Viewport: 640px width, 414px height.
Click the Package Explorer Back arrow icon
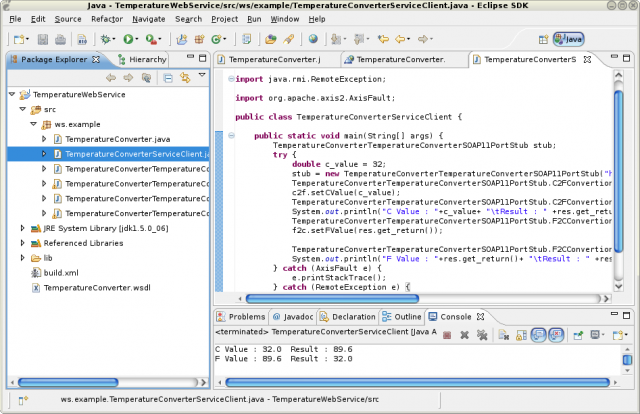pyautogui.click(x=111, y=78)
